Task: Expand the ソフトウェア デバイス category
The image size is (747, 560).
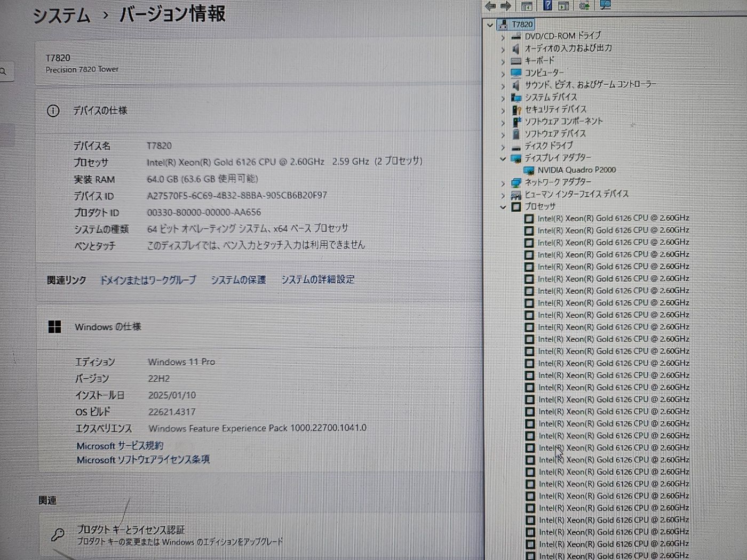Action: tap(503, 135)
